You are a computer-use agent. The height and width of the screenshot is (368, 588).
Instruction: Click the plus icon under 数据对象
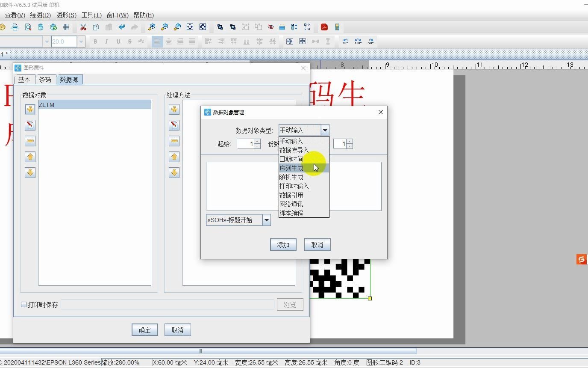click(30, 110)
